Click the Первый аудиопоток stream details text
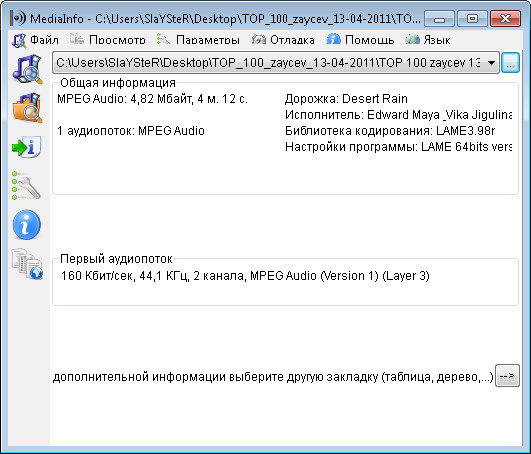Viewport: 531px width, 454px height. (x=245, y=276)
